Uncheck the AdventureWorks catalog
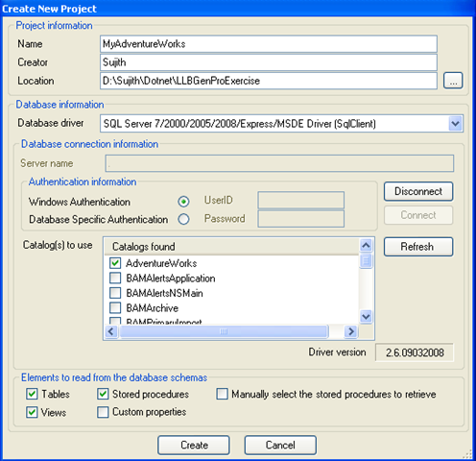 click(115, 263)
